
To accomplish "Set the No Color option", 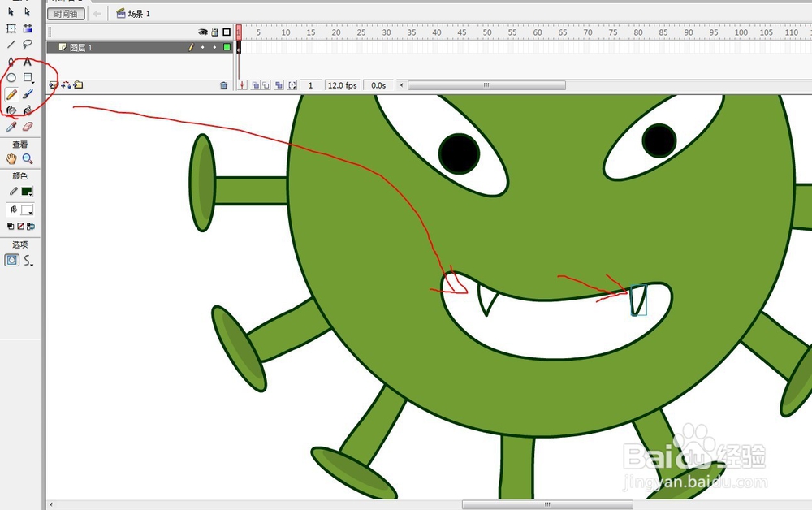I will (x=21, y=227).
